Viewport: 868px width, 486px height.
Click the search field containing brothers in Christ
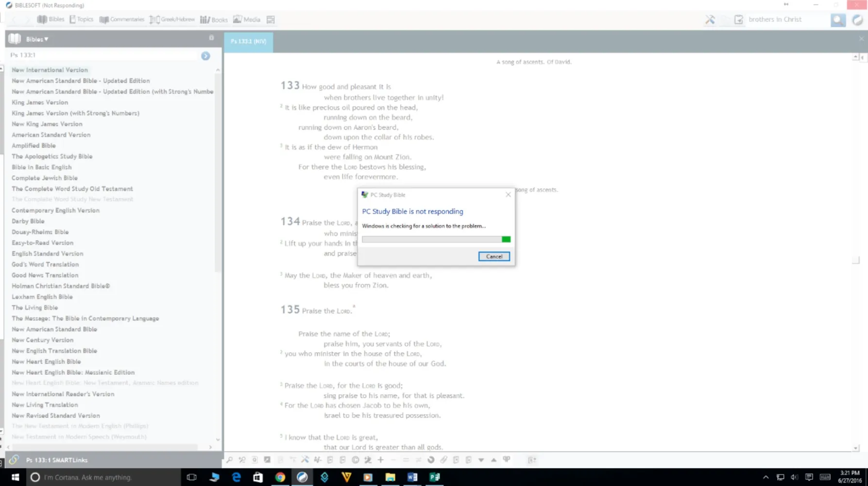(787, 19)
